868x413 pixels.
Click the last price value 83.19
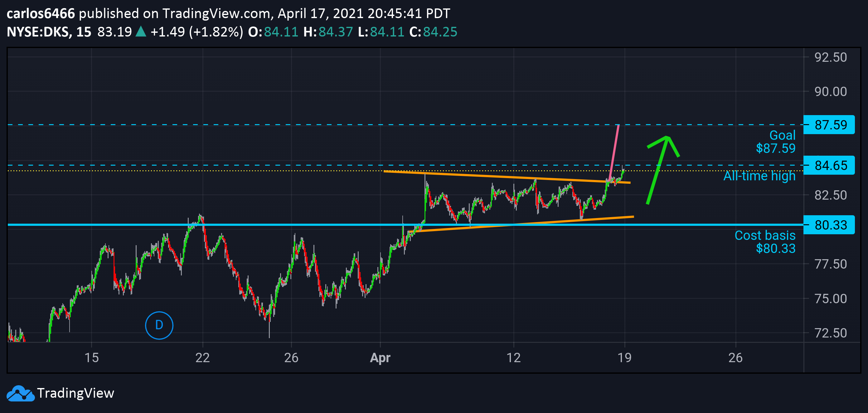[x=114, y=32]
